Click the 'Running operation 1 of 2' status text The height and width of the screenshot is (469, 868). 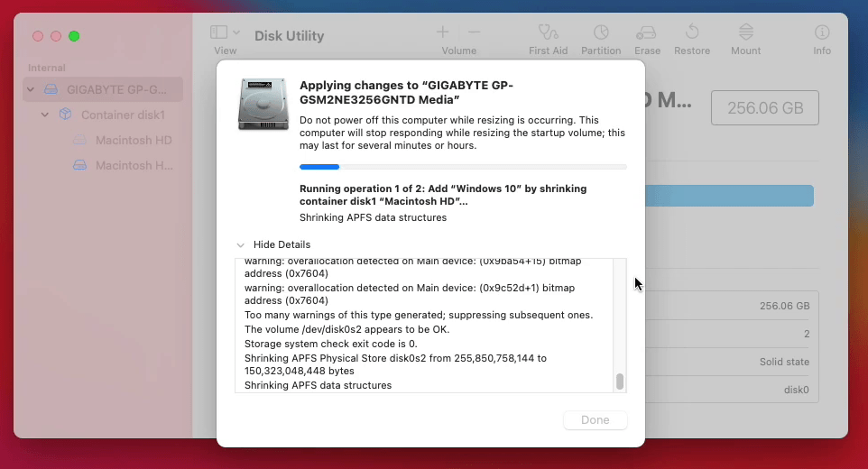(x=443, y=195)
